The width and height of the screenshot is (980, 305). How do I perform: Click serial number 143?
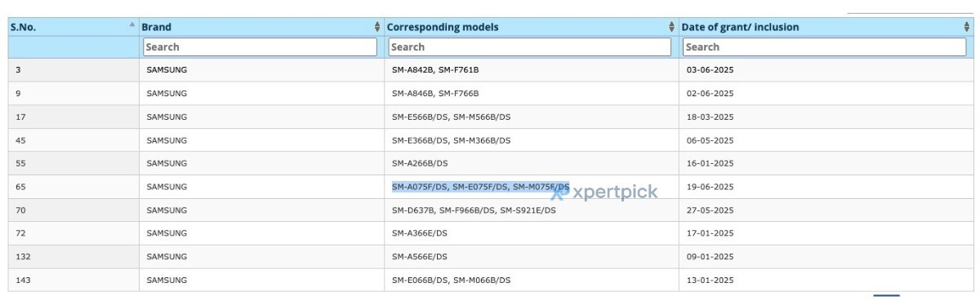pyautogui.click(x=23, y=280)
